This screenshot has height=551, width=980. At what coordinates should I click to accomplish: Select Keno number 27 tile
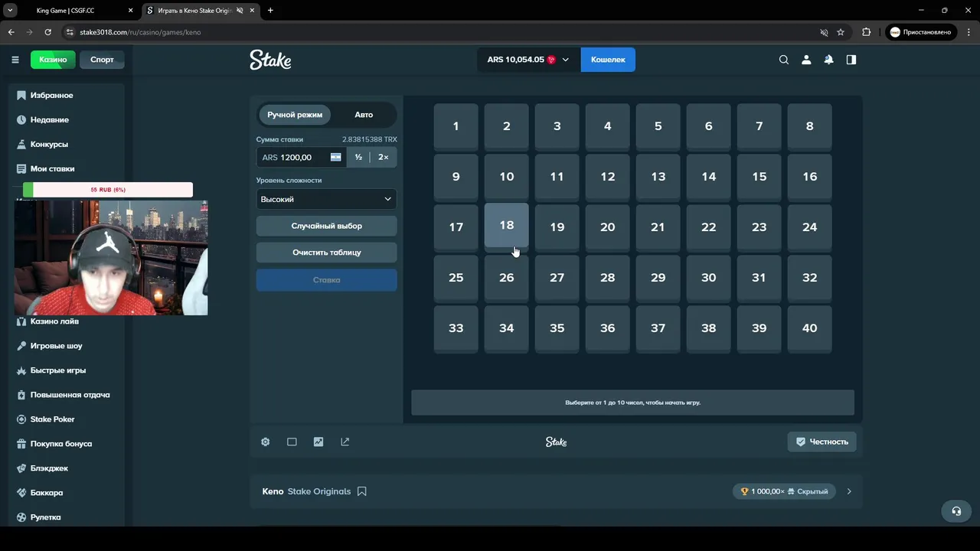tap(557, 278)
